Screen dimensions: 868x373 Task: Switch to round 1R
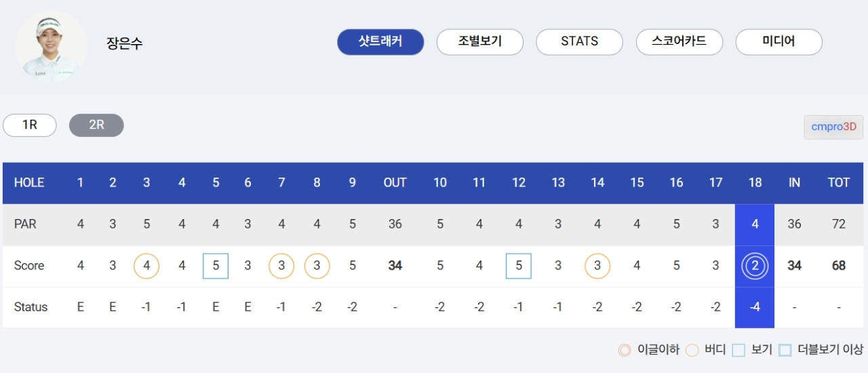click(30, 125)
